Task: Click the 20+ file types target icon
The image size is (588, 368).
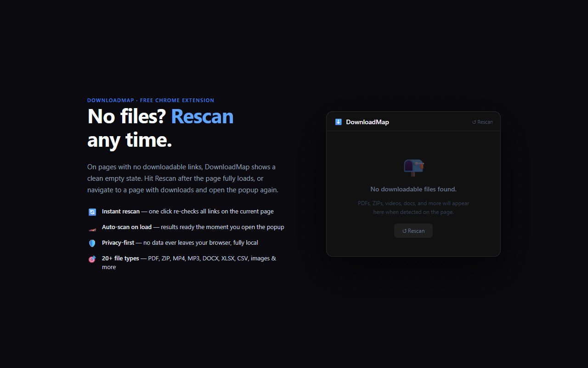Action: pos(92,259)
